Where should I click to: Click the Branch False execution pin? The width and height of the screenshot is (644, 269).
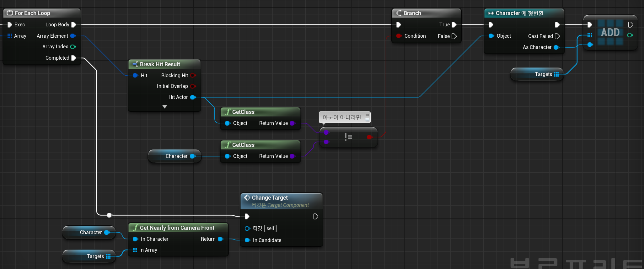tap(454, 36)
